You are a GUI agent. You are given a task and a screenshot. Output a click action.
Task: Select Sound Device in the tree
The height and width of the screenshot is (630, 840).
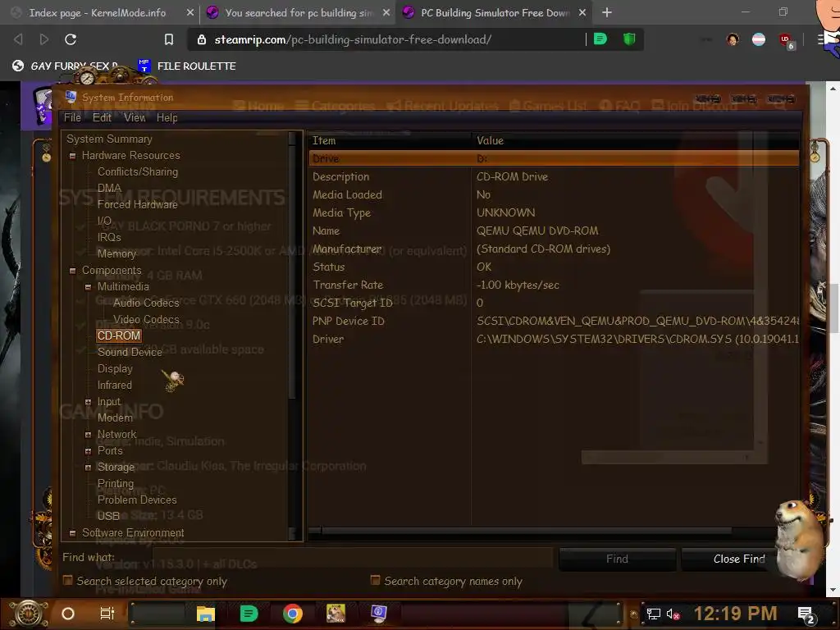(130, 352)
